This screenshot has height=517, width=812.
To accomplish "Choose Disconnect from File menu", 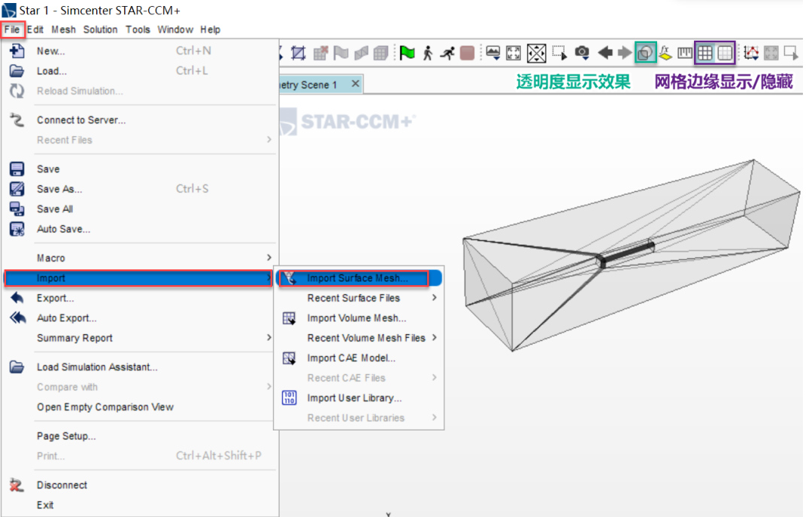I will (140, 485).
